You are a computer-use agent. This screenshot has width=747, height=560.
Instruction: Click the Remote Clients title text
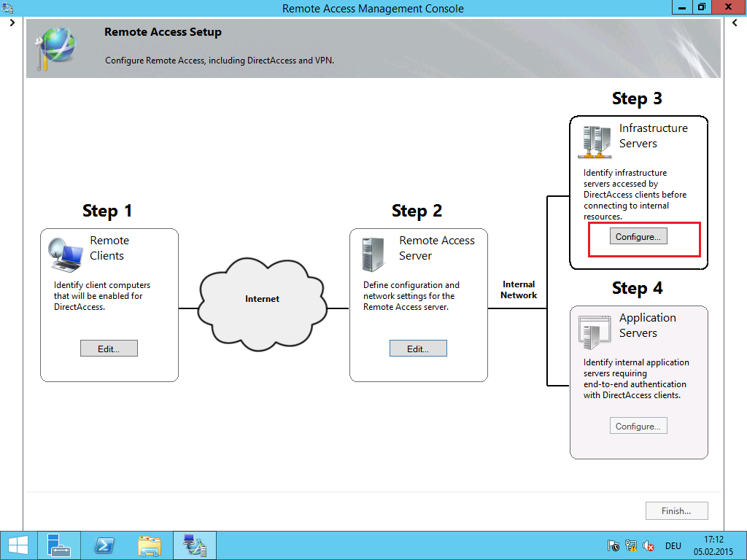pos(109,248)
